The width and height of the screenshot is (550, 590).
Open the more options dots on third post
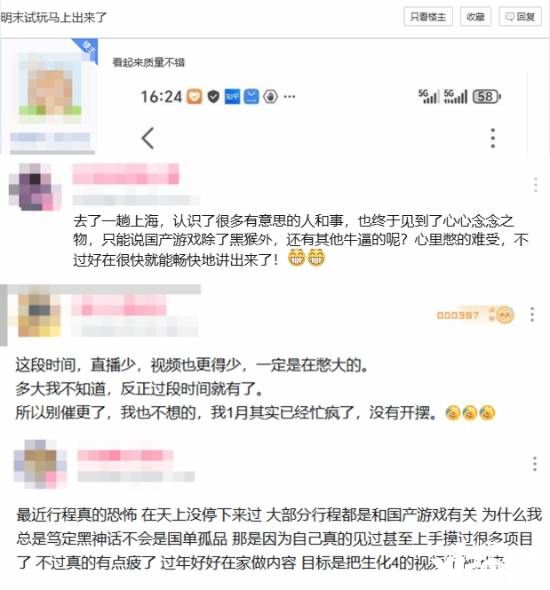coord(535,464)
